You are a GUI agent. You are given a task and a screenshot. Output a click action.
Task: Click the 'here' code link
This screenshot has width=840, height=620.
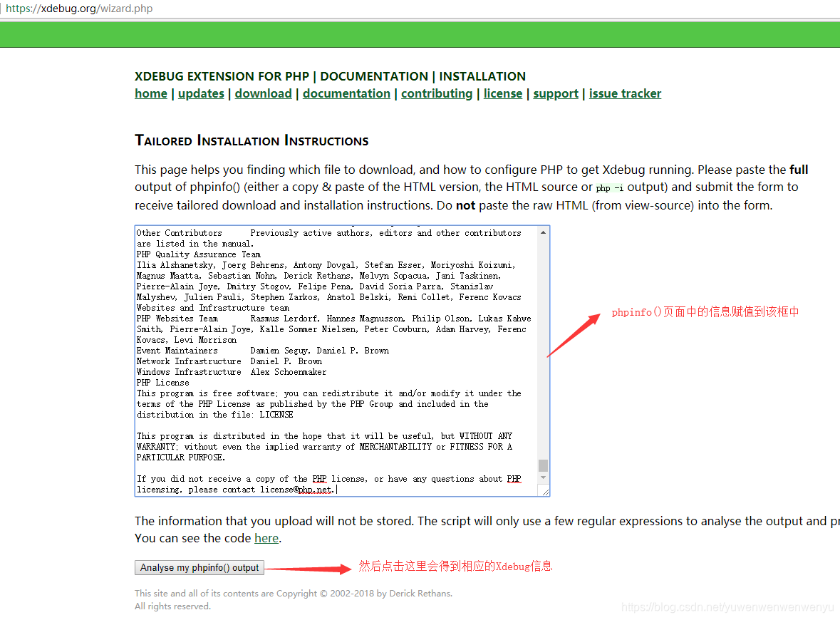(x=266, y=538)
